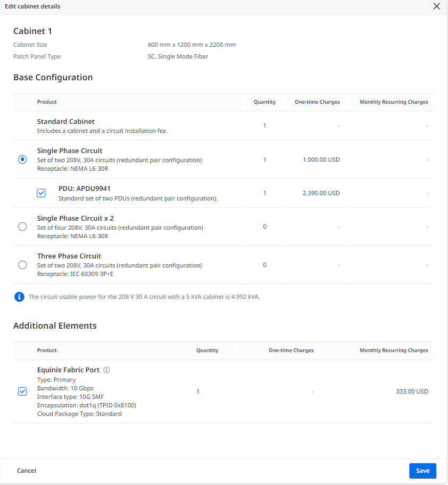Click the Single Phase Circuit x 2 title

[76, 219]
